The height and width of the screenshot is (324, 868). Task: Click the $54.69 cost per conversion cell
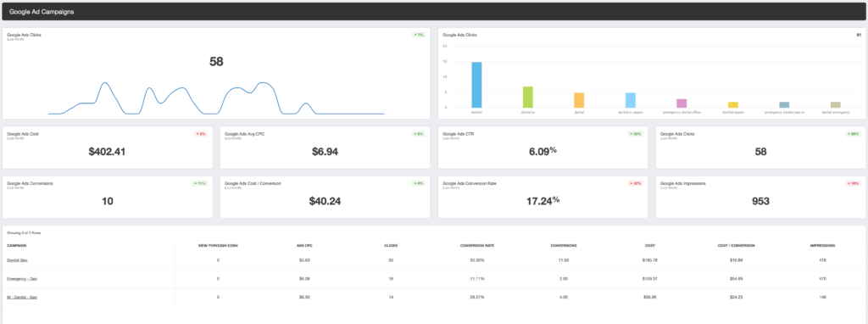point(737,278)
